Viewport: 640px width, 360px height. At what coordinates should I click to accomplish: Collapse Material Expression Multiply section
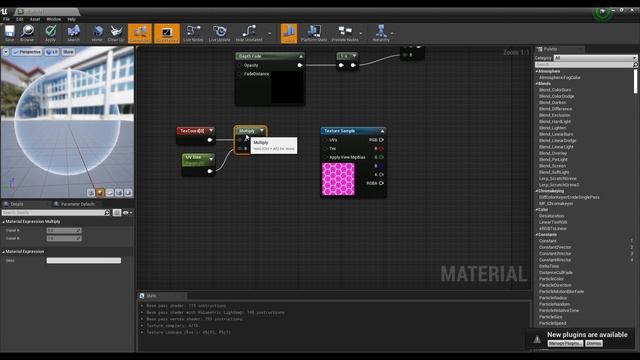click(x=3, y=222)
